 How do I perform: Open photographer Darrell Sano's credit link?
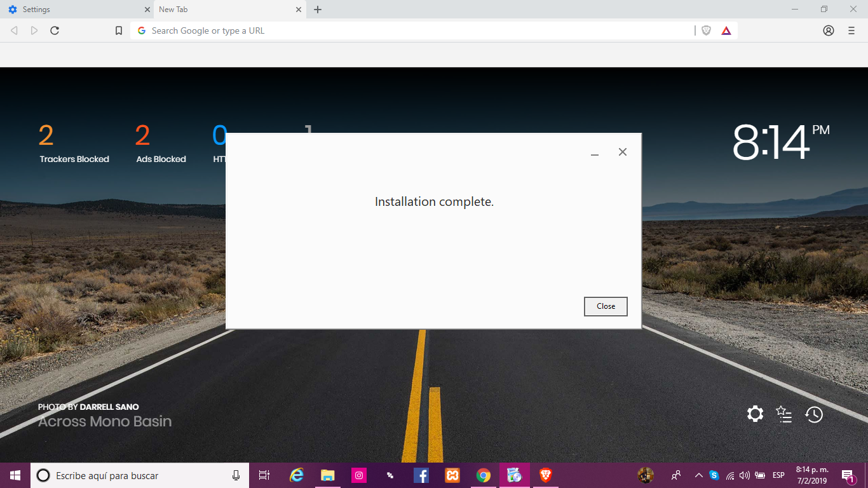coord(109,407)
